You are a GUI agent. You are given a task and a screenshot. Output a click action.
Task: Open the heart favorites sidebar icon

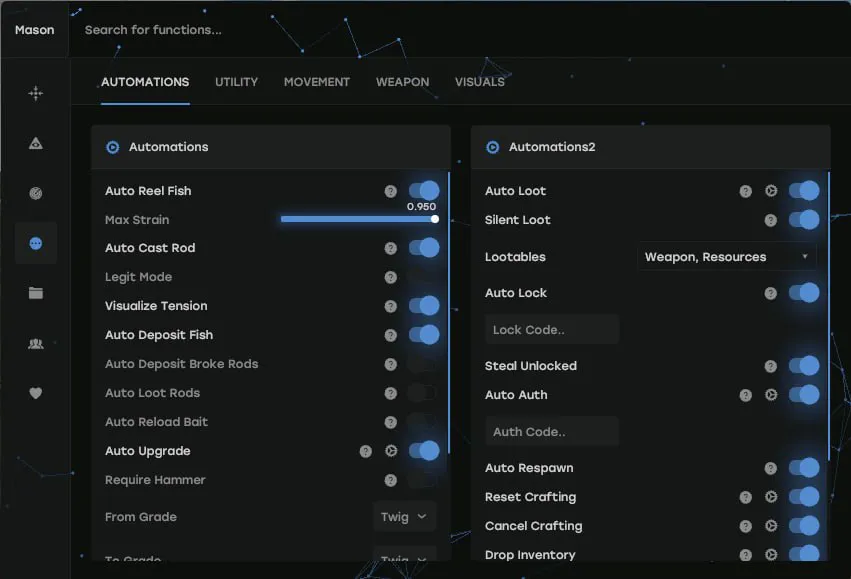[x=36, y=393]
